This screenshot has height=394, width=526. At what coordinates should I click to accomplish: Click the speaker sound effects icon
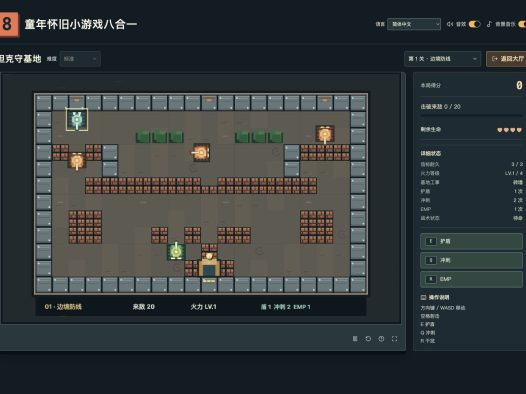coord(450,24)
